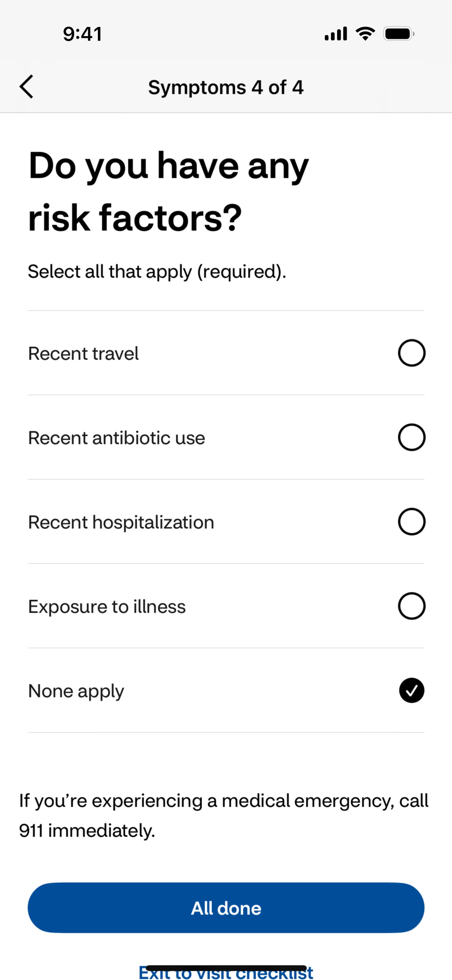
Task: Tap the Exposure to illness label text
Action: coord(107,606)
